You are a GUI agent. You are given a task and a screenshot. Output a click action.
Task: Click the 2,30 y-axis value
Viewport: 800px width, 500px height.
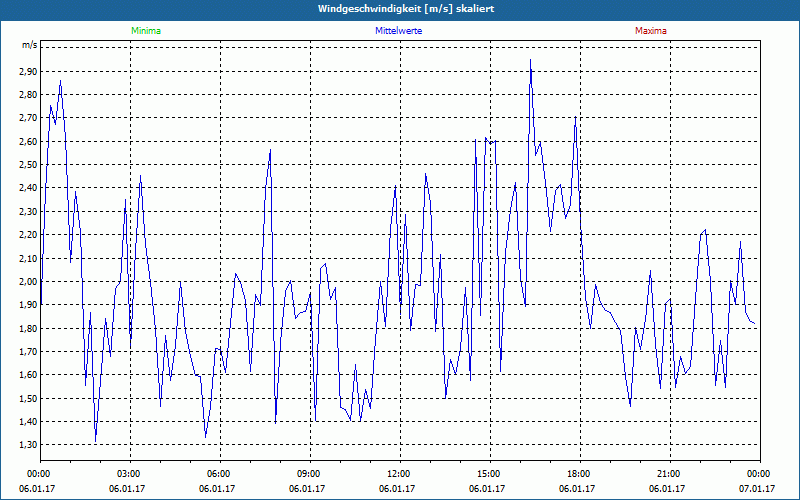(29, 211)
